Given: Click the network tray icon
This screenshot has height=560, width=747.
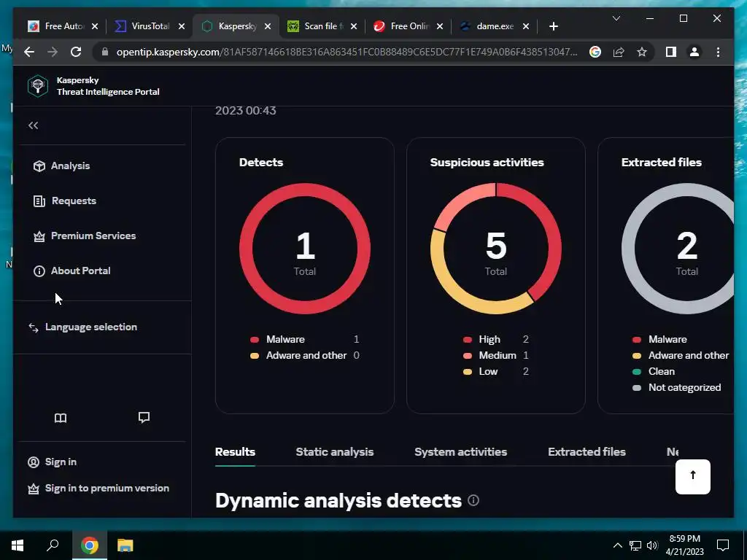Looking at the screenshot, I should point(635,545).
